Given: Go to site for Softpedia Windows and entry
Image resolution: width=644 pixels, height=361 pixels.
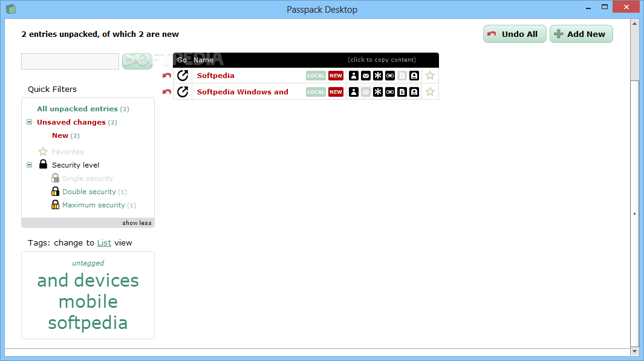Looking at the screenshot, I should coord(183,92).
